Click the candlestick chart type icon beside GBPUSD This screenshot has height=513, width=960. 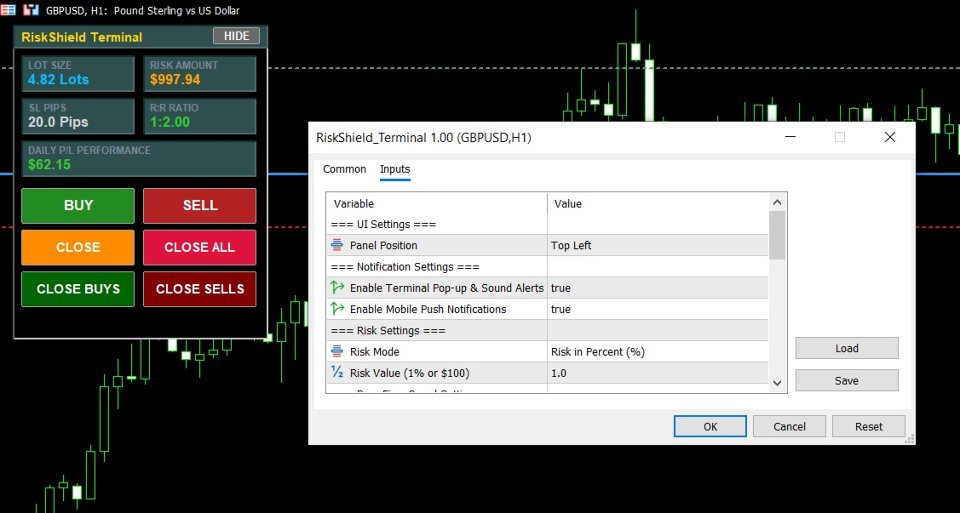click(x=31, y=10)
